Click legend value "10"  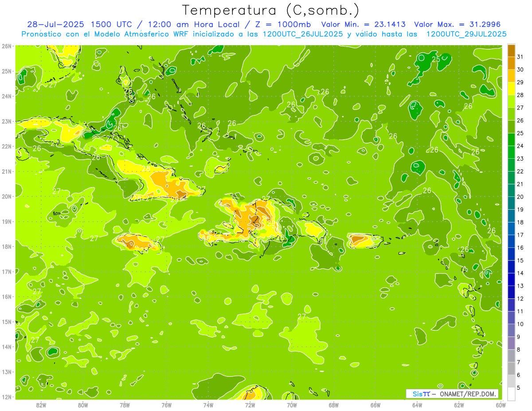520,324
